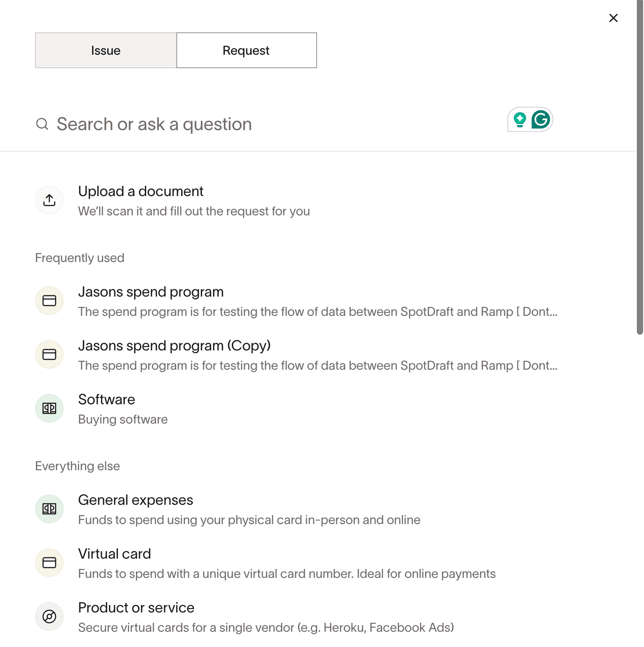Click the green lightbulb suggestion icon

520,120
